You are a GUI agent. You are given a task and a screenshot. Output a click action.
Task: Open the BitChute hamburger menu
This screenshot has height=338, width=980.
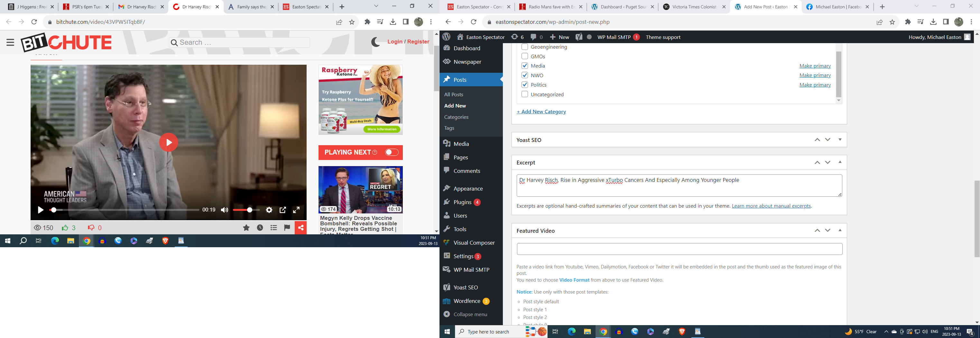pyautogui.click(x=10, y=42)
